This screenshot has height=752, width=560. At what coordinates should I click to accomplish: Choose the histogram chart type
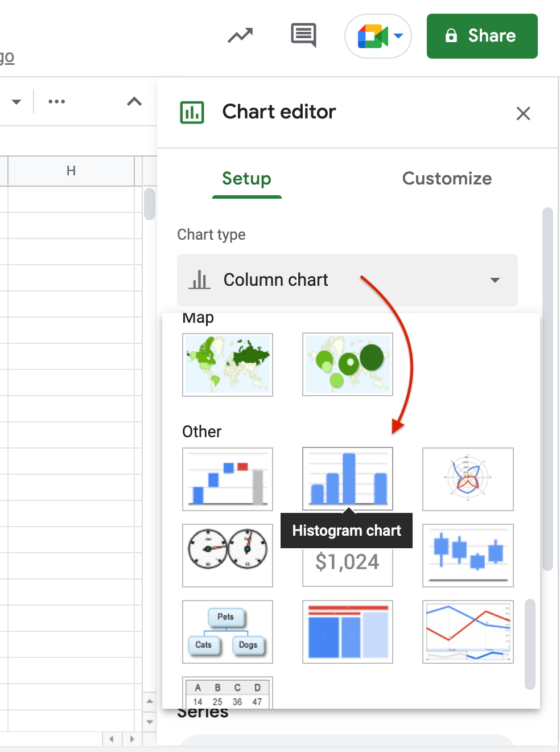pyautogui.click(x=347, y=479)
